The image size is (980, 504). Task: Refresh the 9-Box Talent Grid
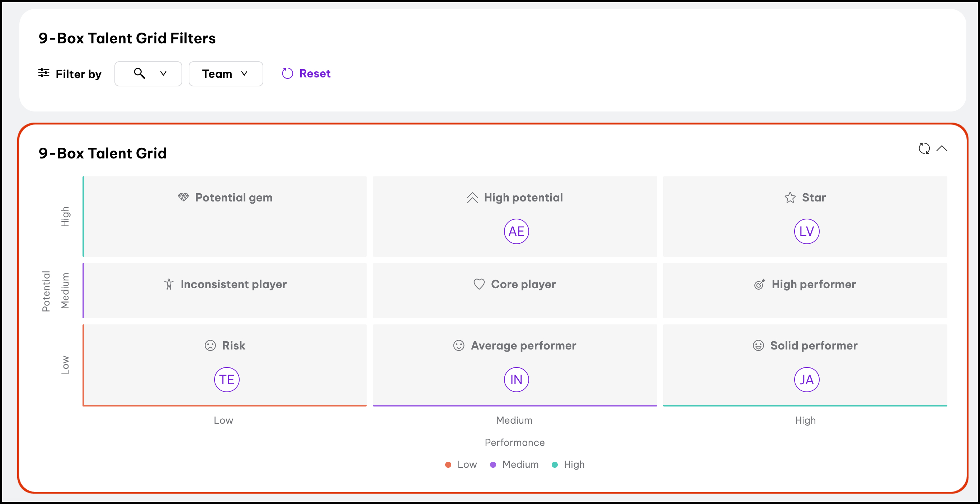tap(924, 148)
